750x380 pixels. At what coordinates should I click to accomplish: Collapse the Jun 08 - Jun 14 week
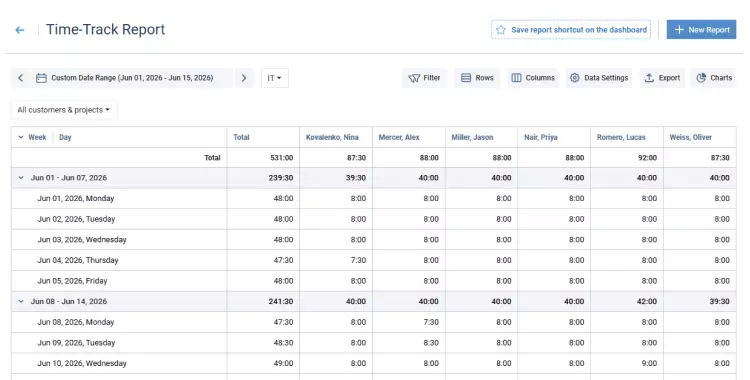tap(21, 302)
